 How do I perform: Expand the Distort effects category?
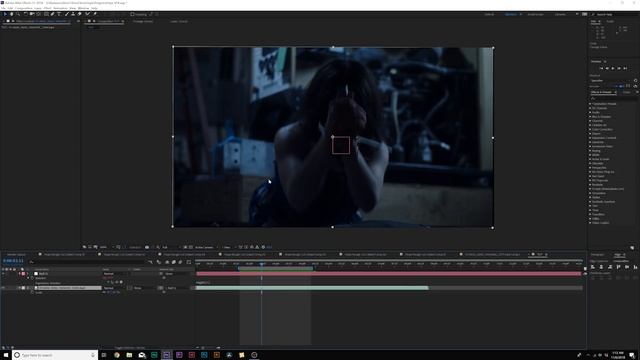click(590, 133)
